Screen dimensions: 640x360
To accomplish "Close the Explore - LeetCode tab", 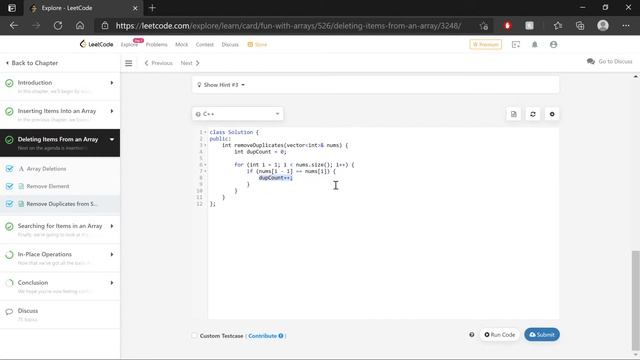I will click(135, 8).
